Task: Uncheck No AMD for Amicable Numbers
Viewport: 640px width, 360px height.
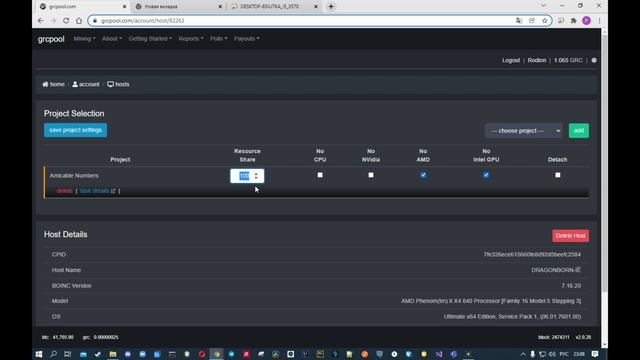Action: pos(423,175)
